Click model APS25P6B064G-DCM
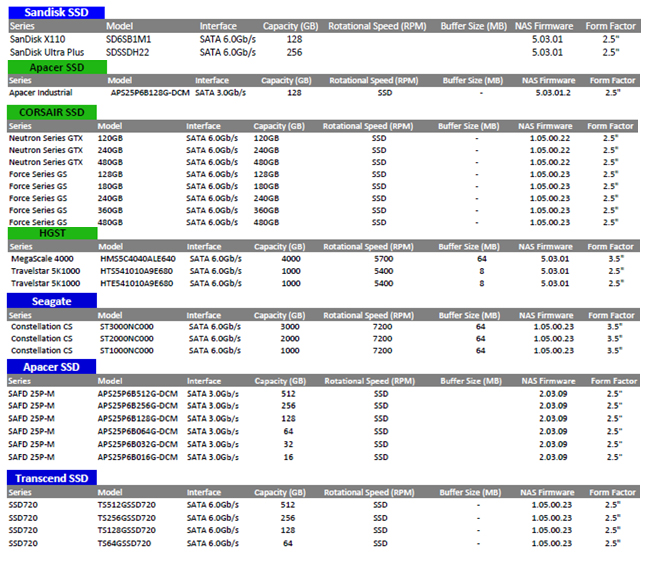This screenshot has width=655, height=566. coord(138,431)
